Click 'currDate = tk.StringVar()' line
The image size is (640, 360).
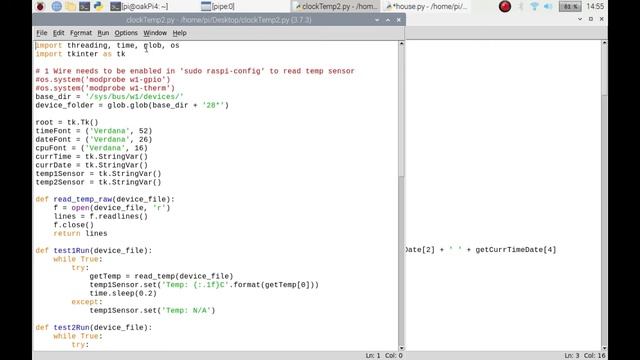point(91,165)
